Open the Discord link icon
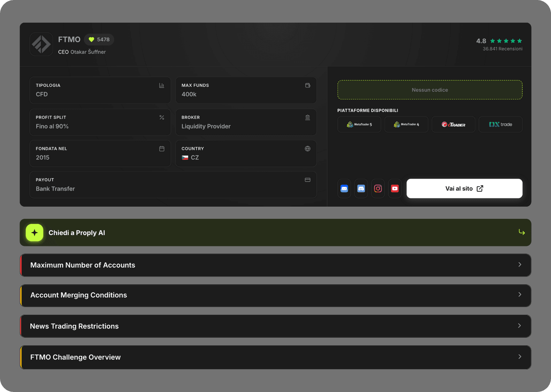 click(361, 189)
